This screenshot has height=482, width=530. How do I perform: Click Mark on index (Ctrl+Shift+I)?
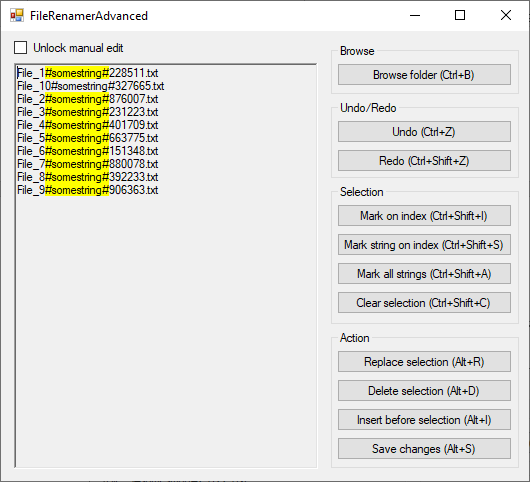424,216
